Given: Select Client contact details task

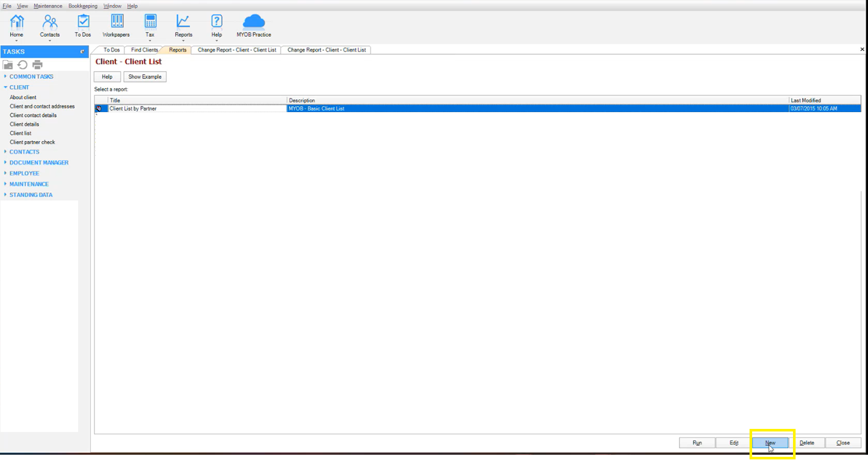Looking at the screenshot, I should click(x=33, y=115).
